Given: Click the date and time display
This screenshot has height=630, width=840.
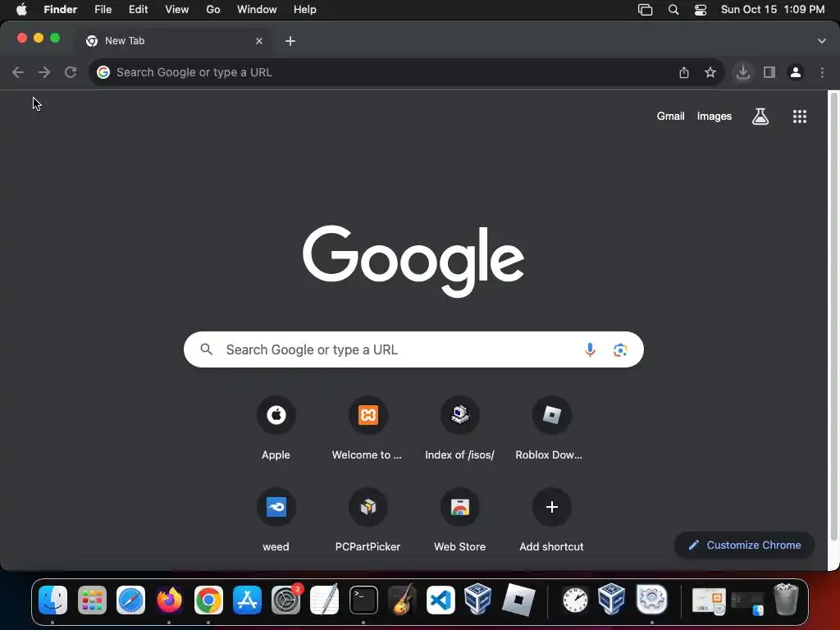Looking at the screenshot, I should pyautogui.click(x=773, y=10).
